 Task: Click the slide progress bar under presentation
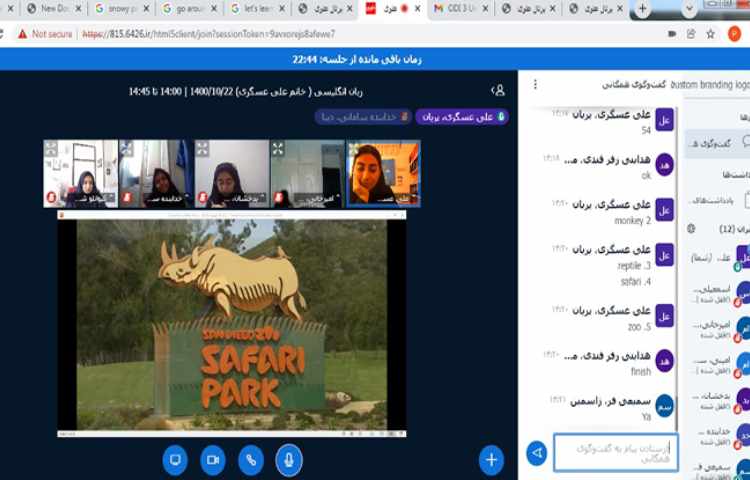[x=232, y=434]
